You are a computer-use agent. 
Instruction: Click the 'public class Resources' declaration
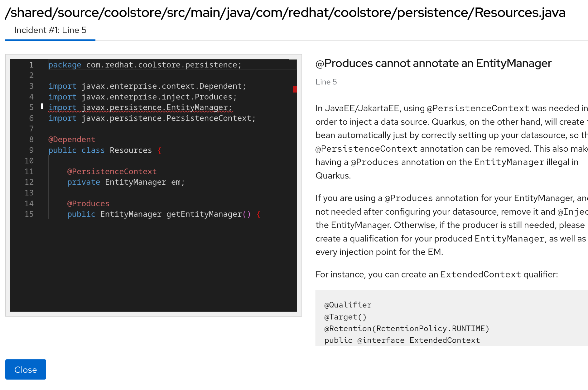[100, 150]
